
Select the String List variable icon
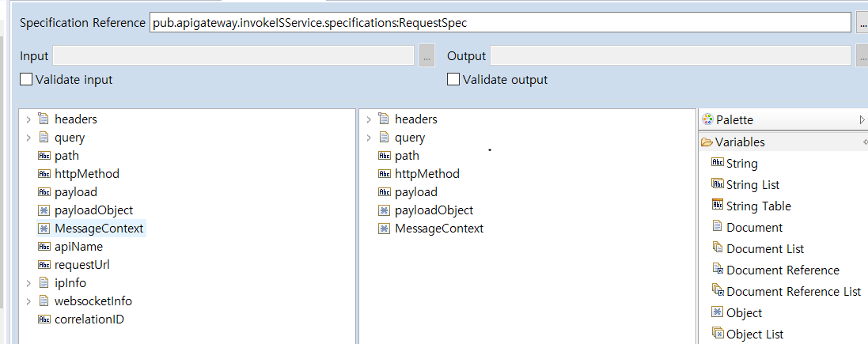click(718, 184)
